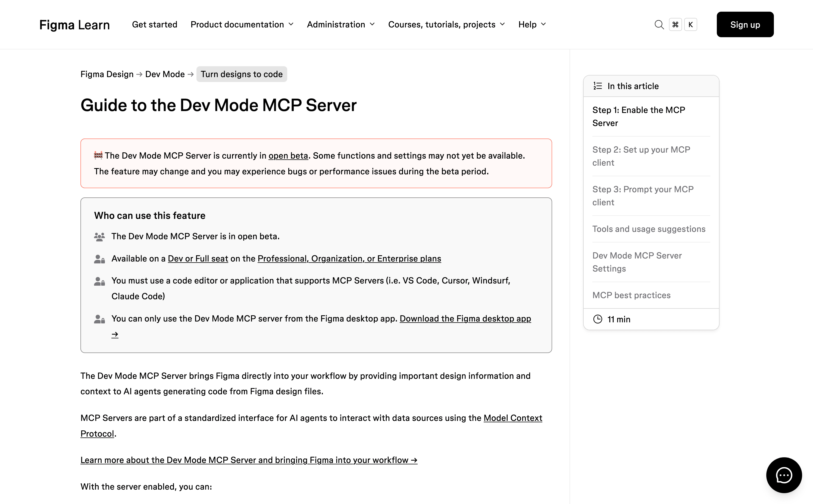
Task: Click the K keyboard shortcut badge
Action: (x=690, y=24)
